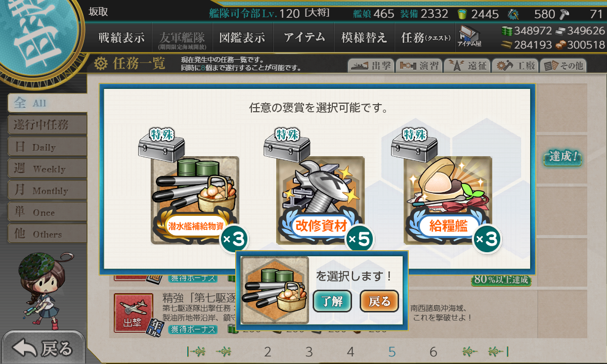
Task: Filter quests by Weekly category
Action: click(47, 169)
